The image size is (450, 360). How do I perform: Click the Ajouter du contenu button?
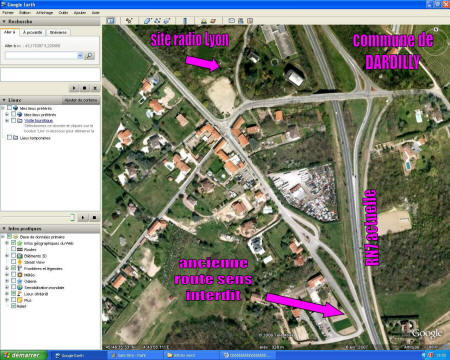coord(81,100)
